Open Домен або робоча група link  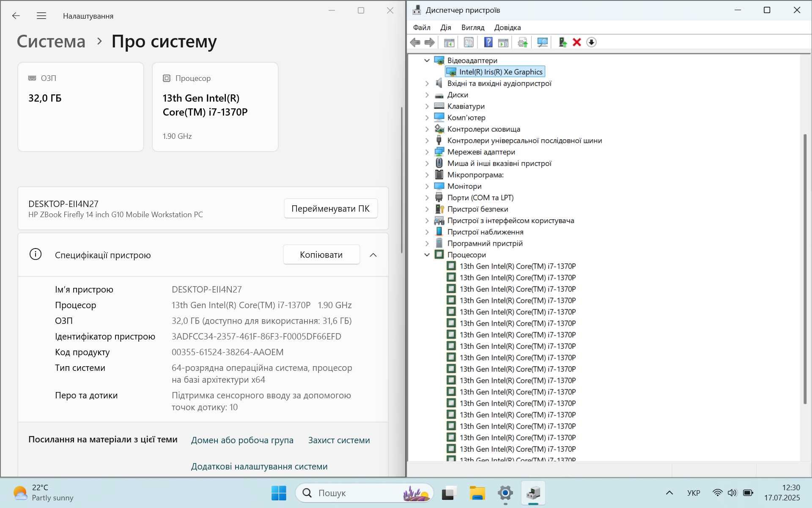(x=242, y=440)
